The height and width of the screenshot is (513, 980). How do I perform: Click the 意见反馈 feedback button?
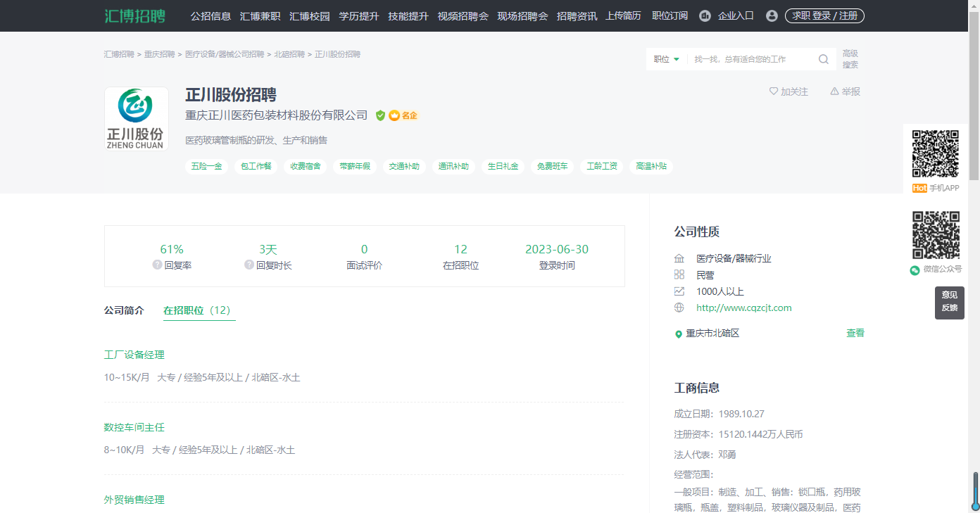pos(950,303)
